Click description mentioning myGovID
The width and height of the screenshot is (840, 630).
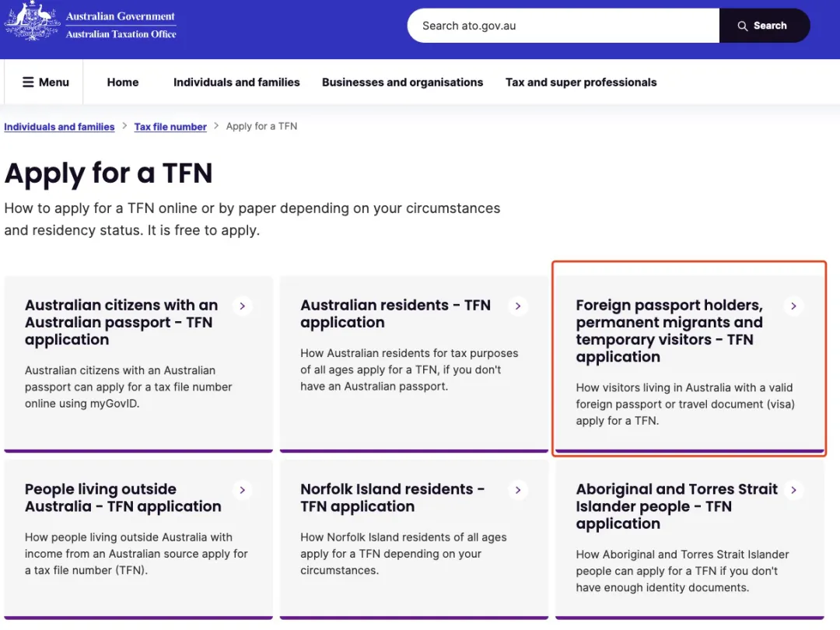[128, 387]
